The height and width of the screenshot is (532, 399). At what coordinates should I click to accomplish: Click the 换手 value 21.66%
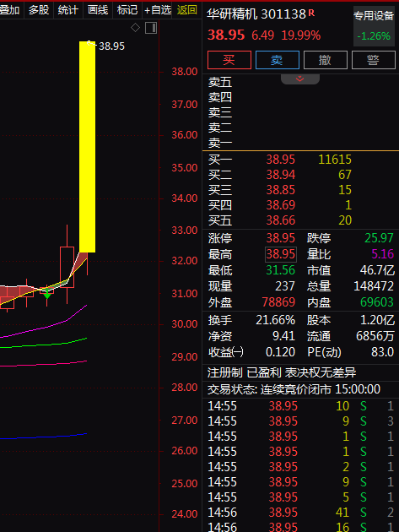275,320
